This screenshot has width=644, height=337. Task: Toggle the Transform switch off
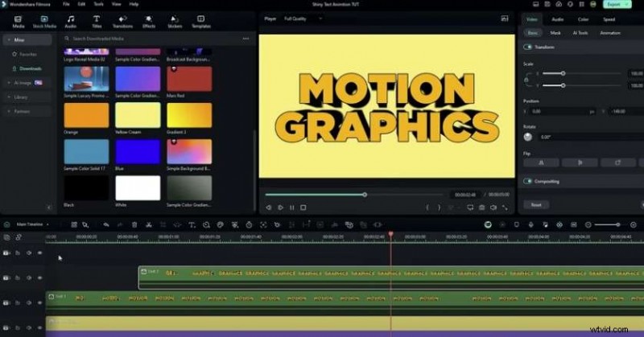(528, 47)
